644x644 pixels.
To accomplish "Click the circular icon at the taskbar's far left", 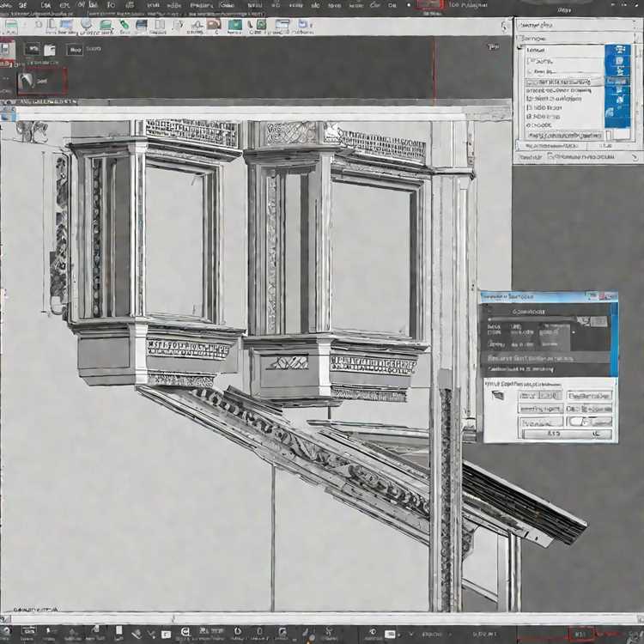I will pyautogui.click(x=7, y=633).
